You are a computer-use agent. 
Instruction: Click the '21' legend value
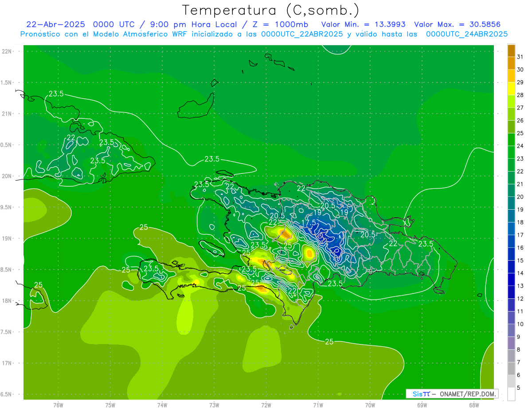click(x=520, y=184)
